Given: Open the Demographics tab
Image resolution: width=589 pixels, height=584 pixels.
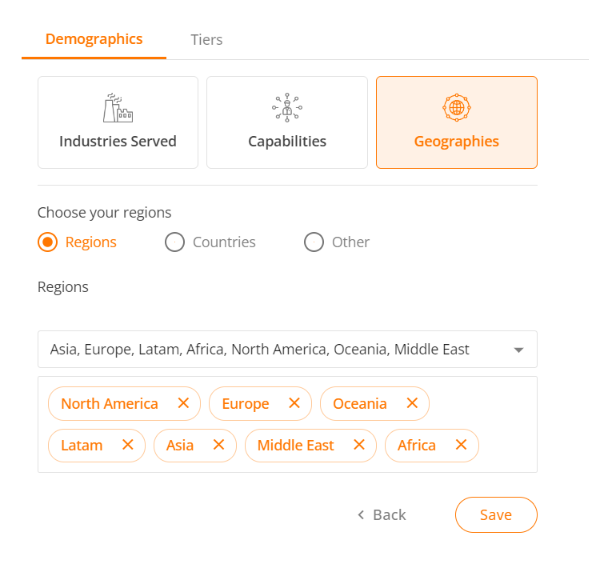Looking at the screenshot, I should click(x=94, y=39).
